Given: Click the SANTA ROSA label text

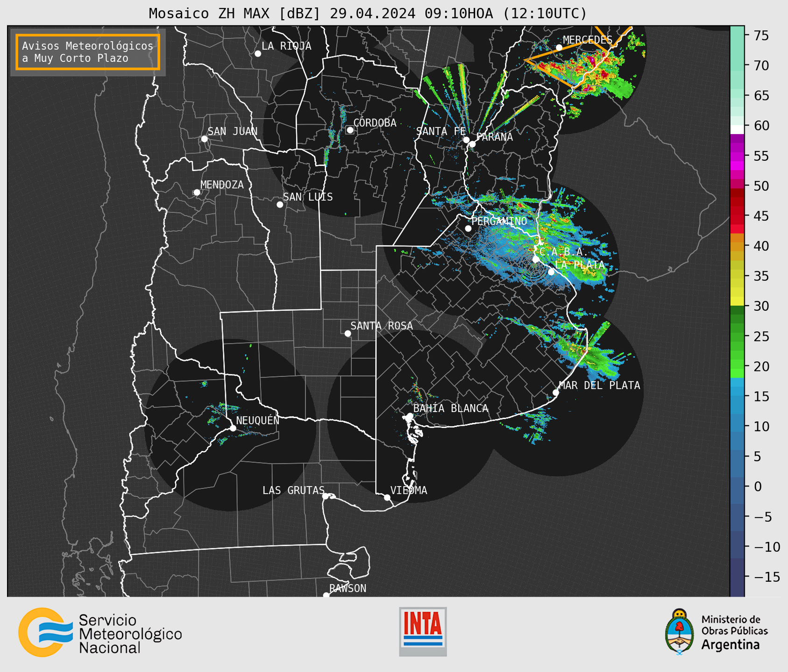Looking at the screenshot, I should click(382, 326).
